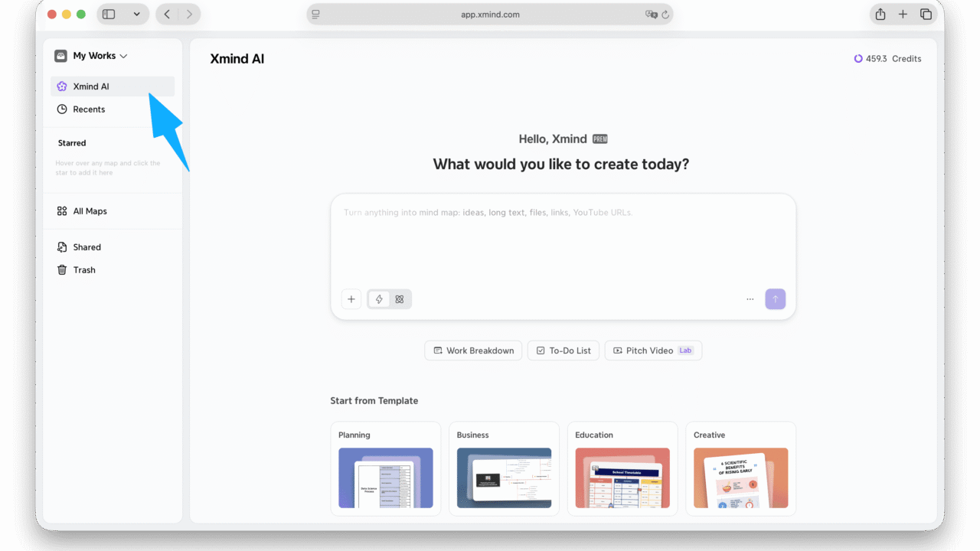The width and height of the screenshot is (980, 551).
Task: Choose the To-Do List suggestion
Action: pyautogui.click(x=563, y=350)
